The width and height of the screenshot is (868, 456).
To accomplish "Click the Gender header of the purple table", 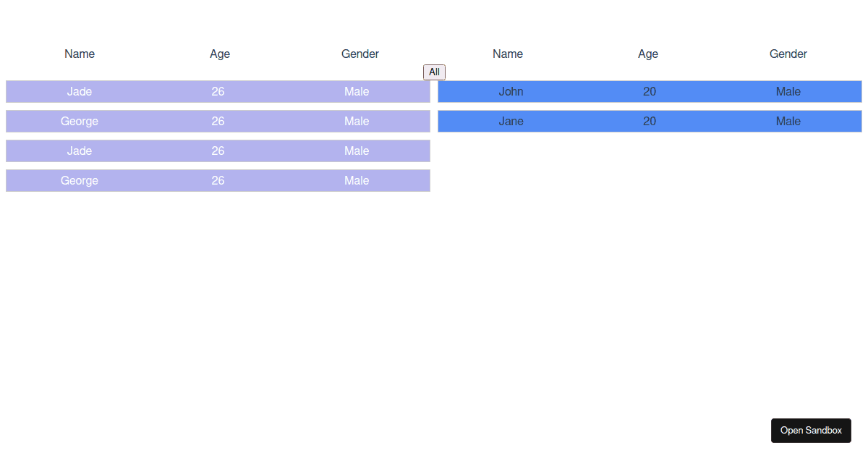I will [x=359, y=54].
